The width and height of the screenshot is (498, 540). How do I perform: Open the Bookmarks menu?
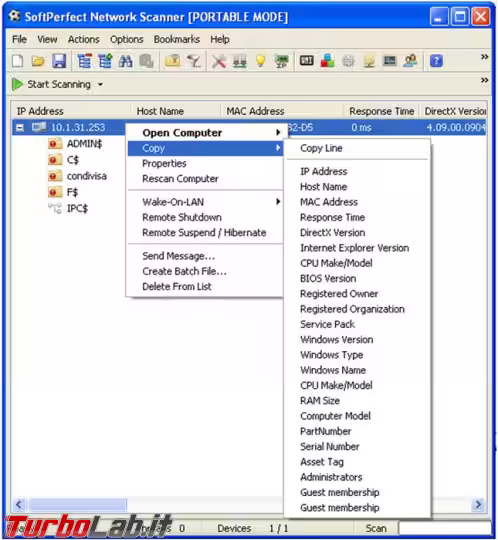177,39
